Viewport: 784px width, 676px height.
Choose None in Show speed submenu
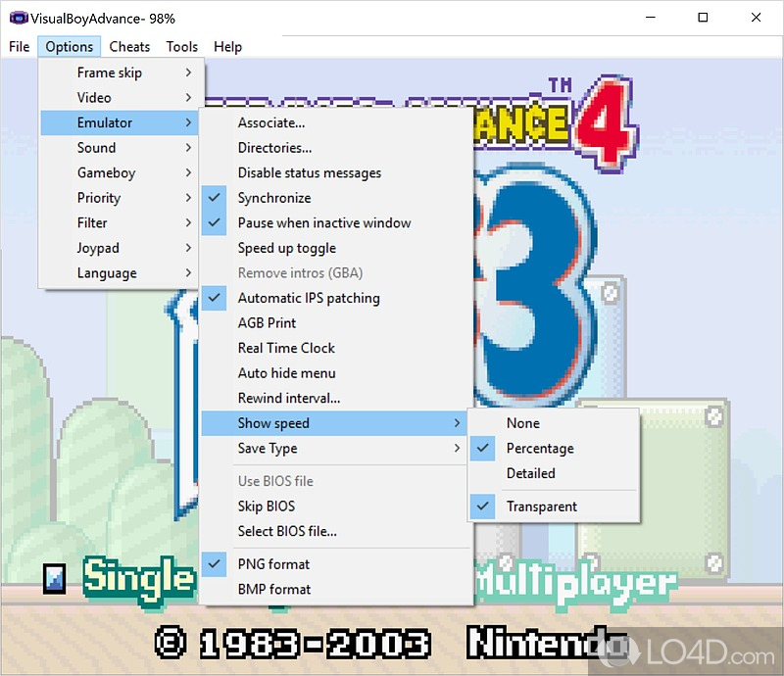[x=522, y=423]
